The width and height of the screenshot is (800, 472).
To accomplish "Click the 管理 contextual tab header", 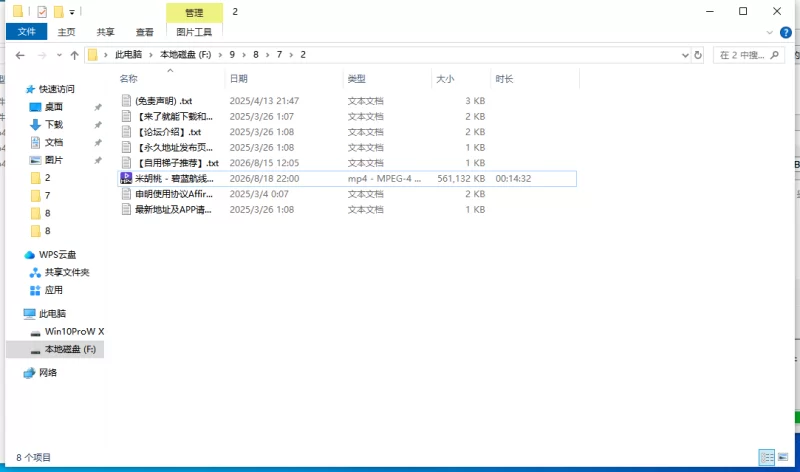I will tap(194, 13).
